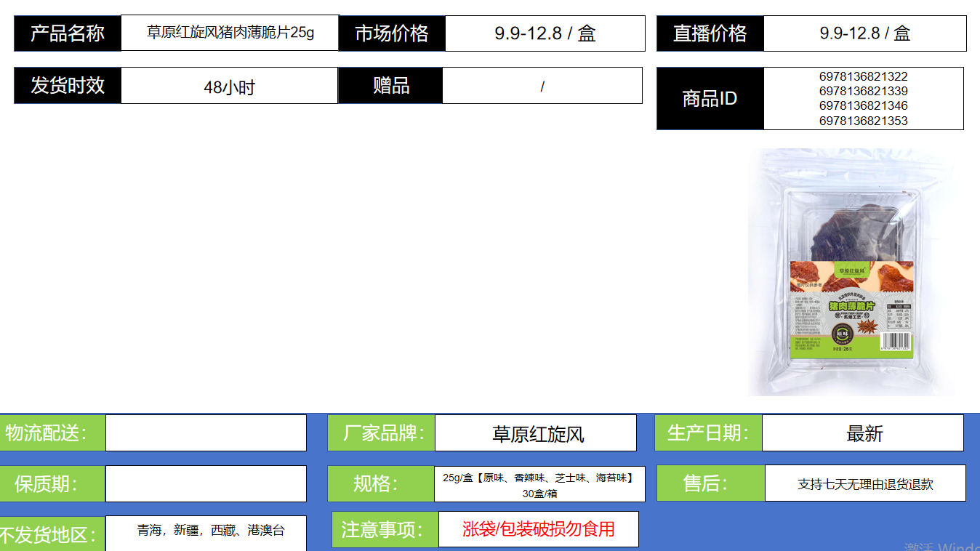The image size is (980, 551).
Task: Click the 支持七天无理由退货退款 after-sales cell
Action: point(865,484)
